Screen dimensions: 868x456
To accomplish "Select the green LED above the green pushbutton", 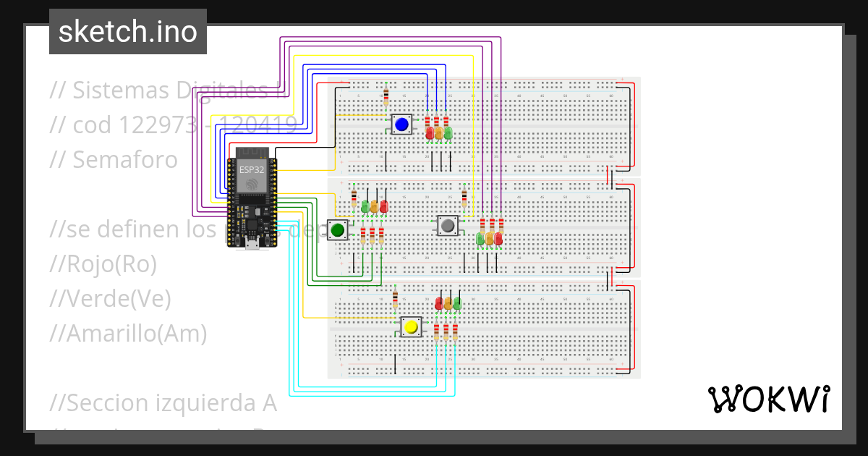I will [x=365, y=206].
